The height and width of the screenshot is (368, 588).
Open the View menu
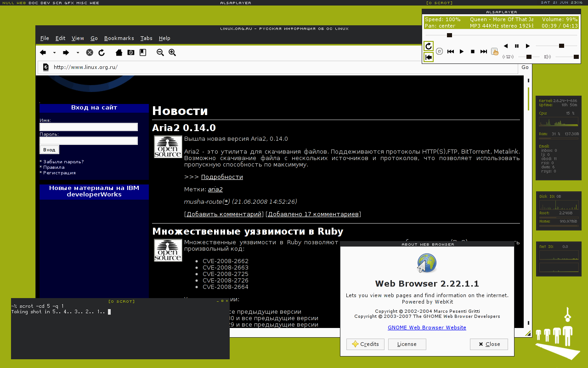(78, 38)
